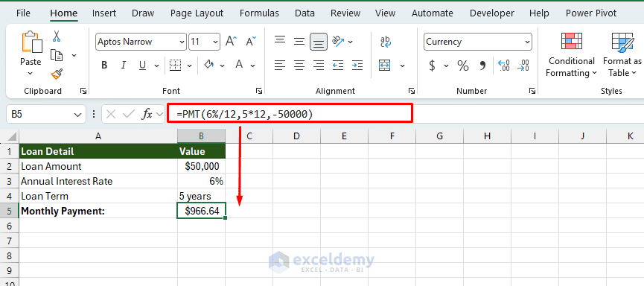Open the File tab
The height and width of the screenshot is (286, 644).
23,13
